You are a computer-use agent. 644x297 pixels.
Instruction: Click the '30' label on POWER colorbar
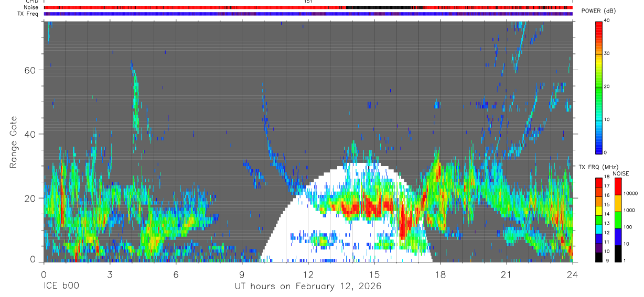coord(607,54)
